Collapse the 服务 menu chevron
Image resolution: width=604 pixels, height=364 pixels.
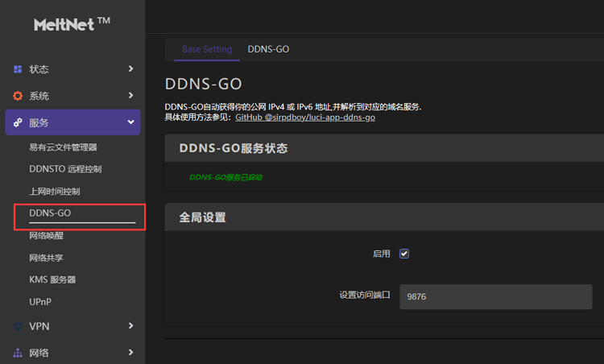click(131, 122)
